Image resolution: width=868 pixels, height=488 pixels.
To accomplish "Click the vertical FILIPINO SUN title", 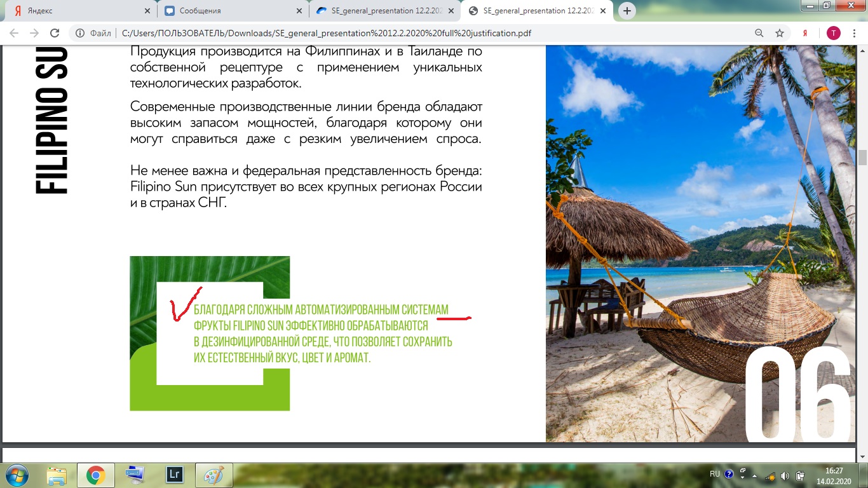I will (51, 121).
